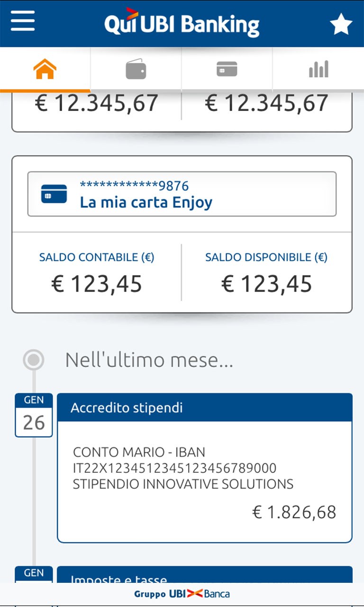Image resolution: width=364 pixels, height=607 pixels.
Task: Switch to the wallet tab
Action: point(136,70)
